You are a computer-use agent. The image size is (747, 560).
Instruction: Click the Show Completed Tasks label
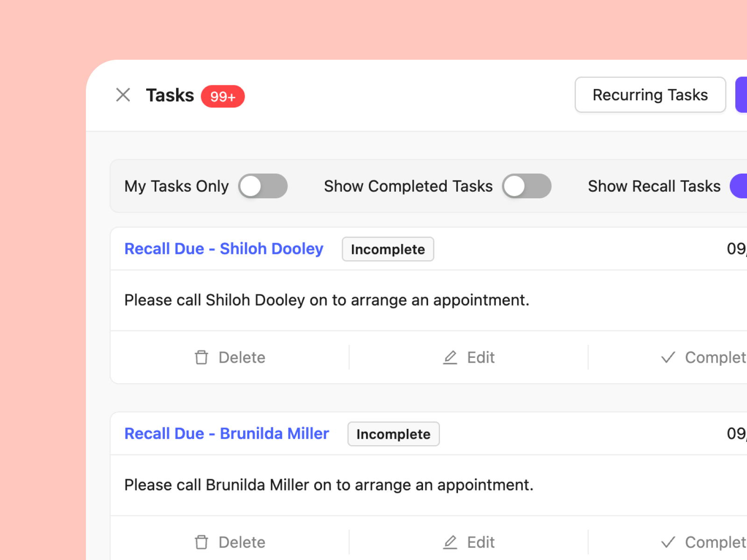pos(409,186)
